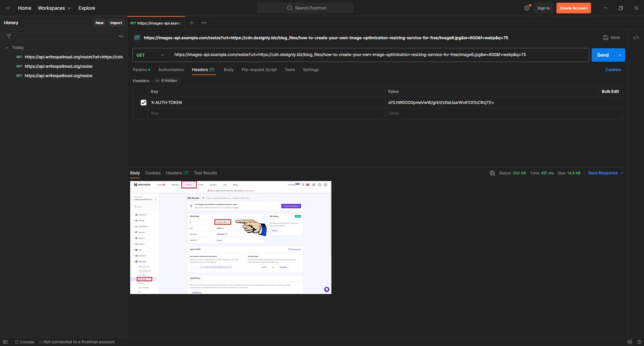Click the X-AUTH-TOKEN key cell

tap(266, 103)
